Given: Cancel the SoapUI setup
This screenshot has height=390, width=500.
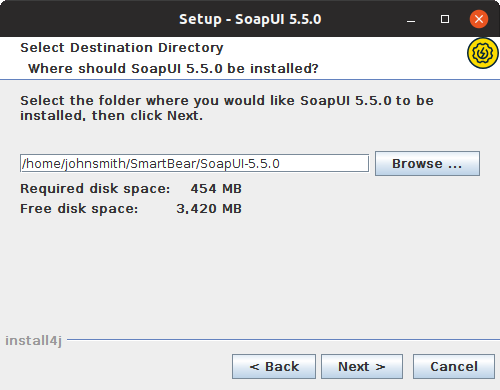Looking at the screenshot, I should click(454, 366).
